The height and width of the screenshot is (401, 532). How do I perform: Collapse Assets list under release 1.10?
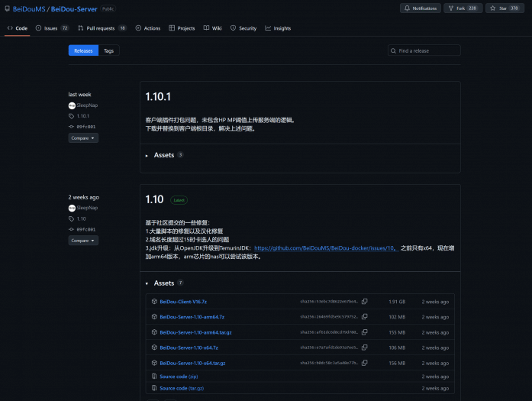pyautogui.click(x=163, y=283)
